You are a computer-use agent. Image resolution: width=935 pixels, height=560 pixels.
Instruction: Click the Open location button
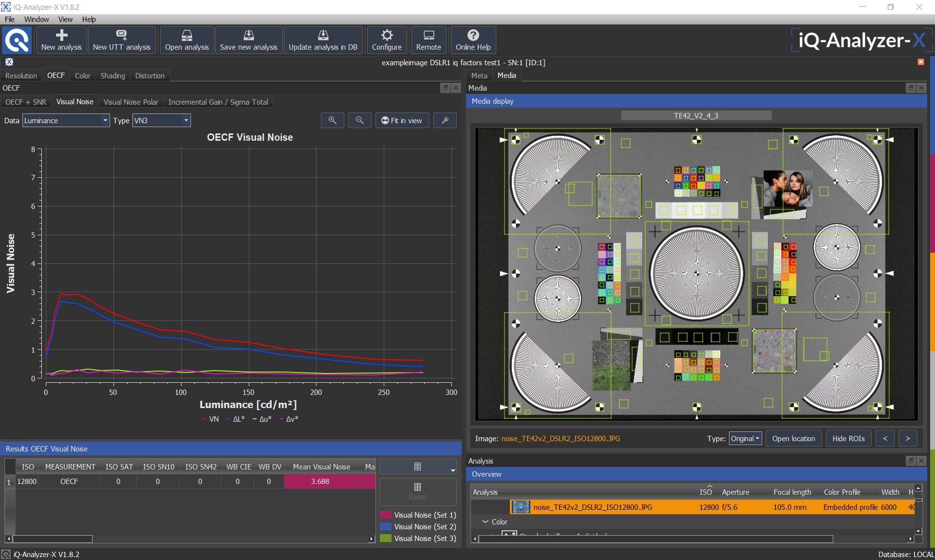793,438
